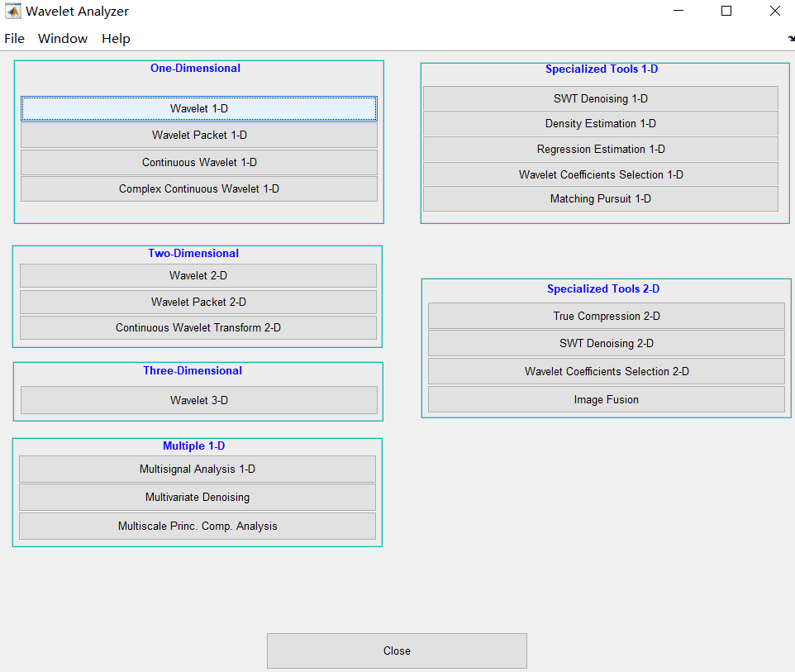
Task: Open Wavelet Coefficients Selection 1-D
Action: (600, 174)
